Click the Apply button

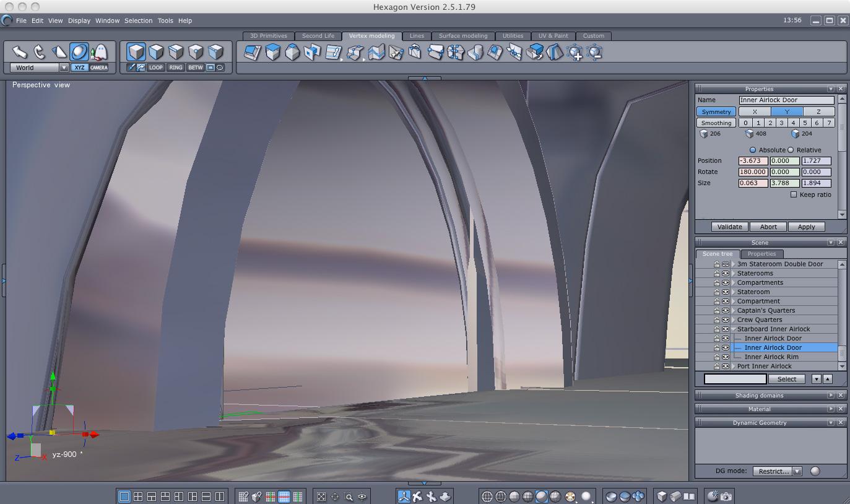tap(806, 227)
